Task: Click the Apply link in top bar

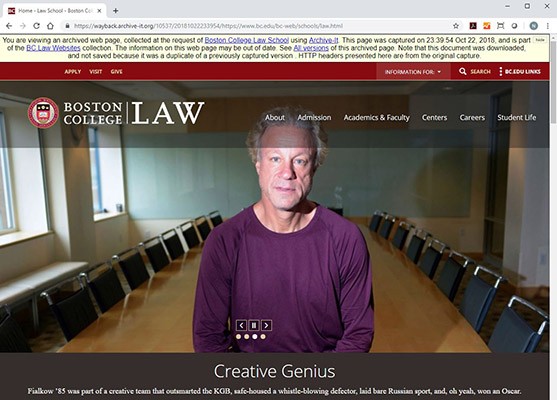Action: 73,72
